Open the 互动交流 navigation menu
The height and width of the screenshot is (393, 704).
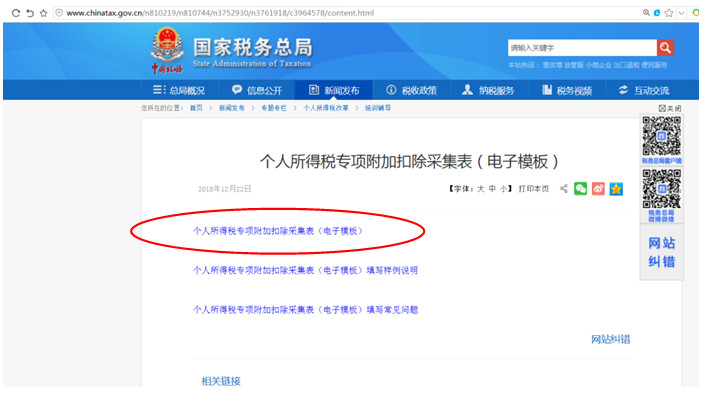point(644,90)
